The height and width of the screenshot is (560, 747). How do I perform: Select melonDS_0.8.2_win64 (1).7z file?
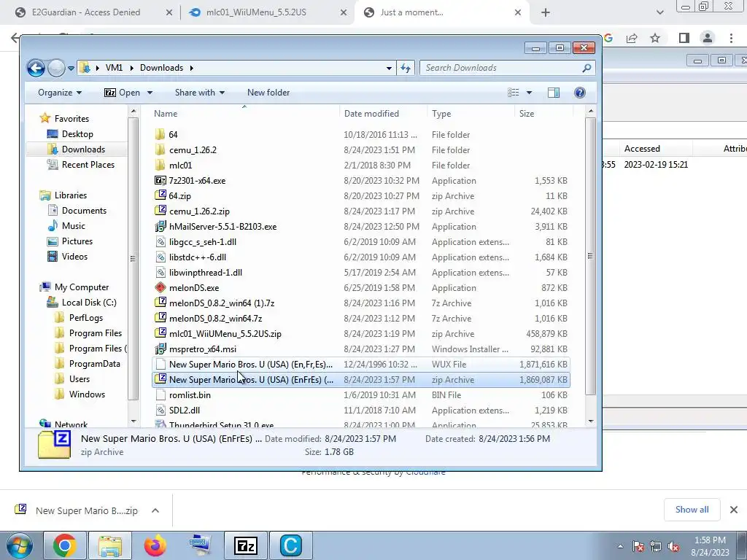pos(360,303)
